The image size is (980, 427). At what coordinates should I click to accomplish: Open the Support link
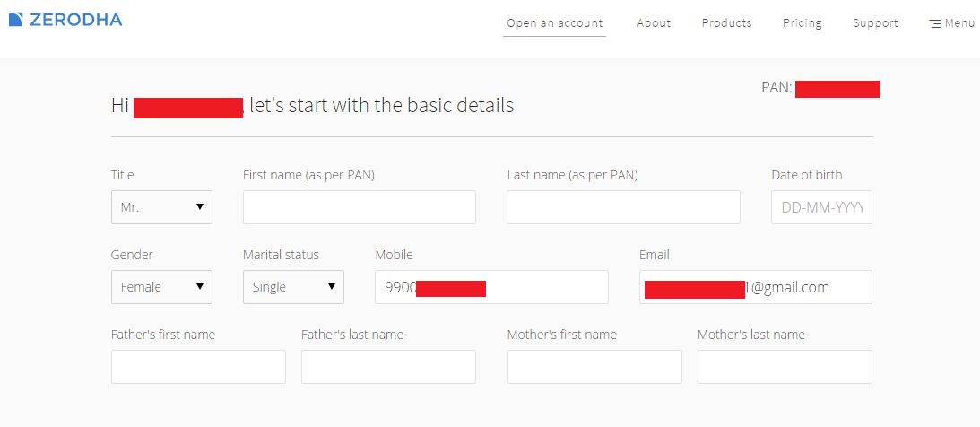876,23
